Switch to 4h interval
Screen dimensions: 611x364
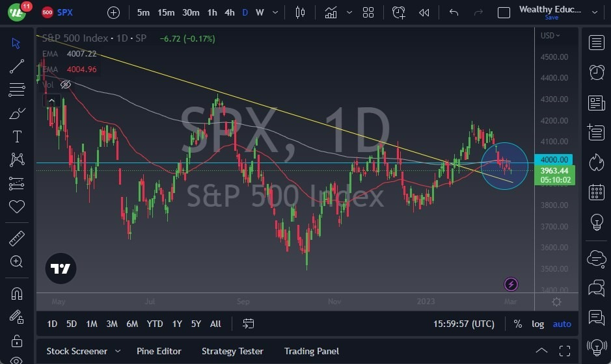(230, 12)
